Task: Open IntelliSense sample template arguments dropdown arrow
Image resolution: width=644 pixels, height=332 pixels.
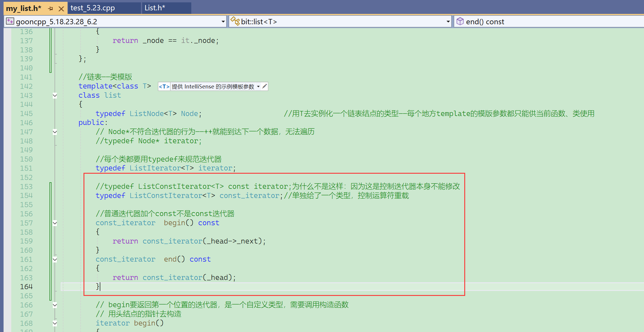Action: (x=258, y=86)
